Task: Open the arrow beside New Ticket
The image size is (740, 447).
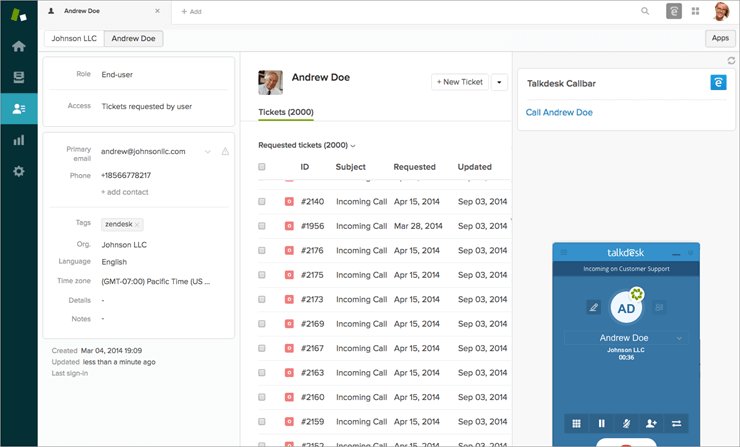Action: (x=499, y=82)
